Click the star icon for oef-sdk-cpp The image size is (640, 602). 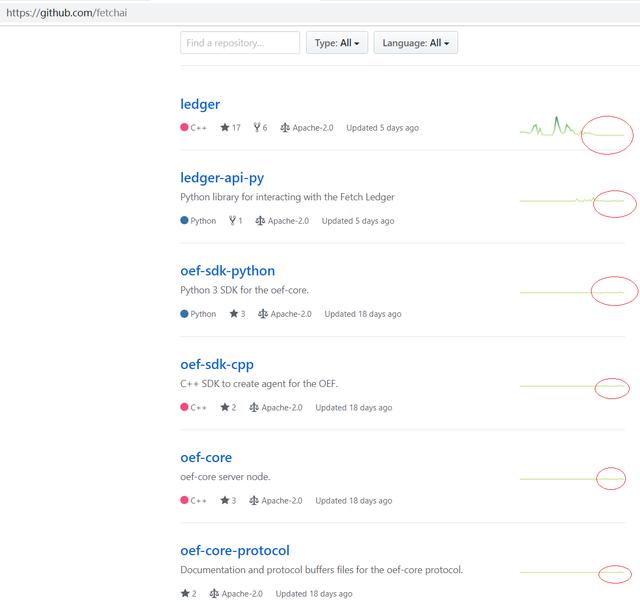tap(224, 407)
